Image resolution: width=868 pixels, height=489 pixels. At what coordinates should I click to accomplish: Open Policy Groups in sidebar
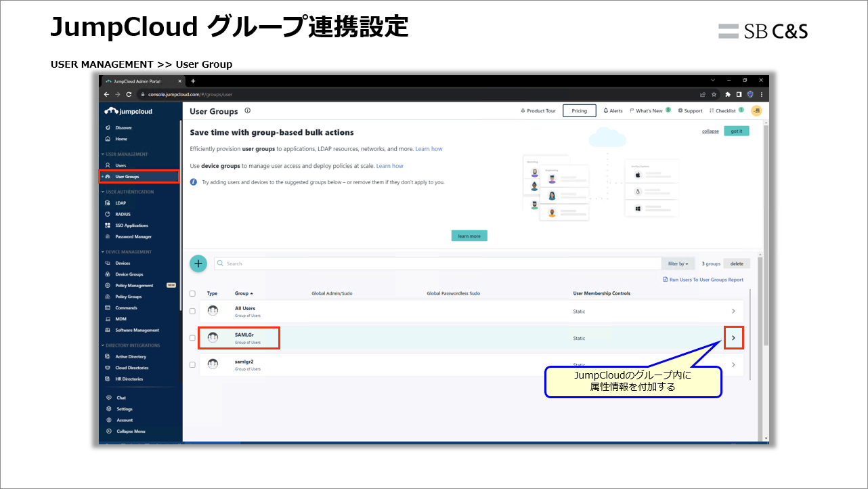tap(128, 297)
